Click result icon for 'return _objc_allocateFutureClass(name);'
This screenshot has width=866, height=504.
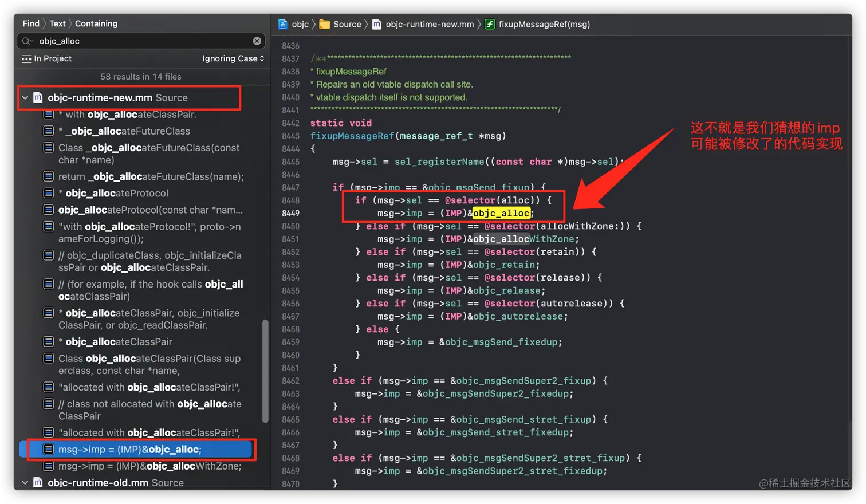point(49,176)
